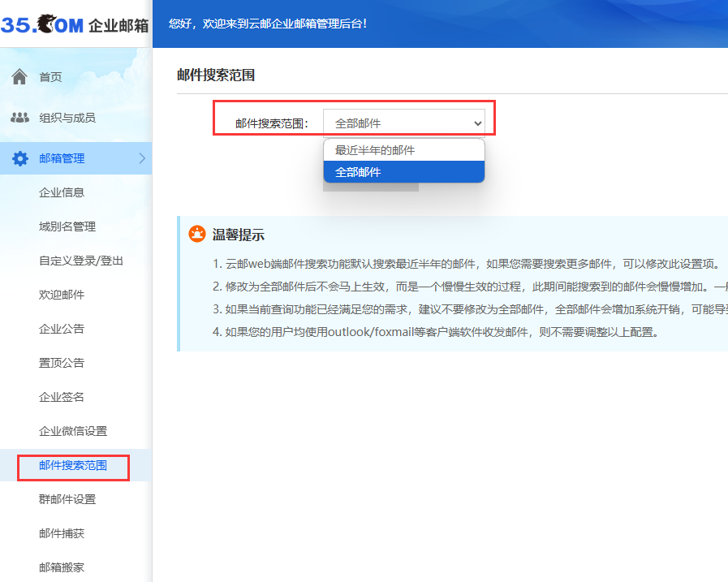Click the mailbox management gear icon

tap(19, 158)
